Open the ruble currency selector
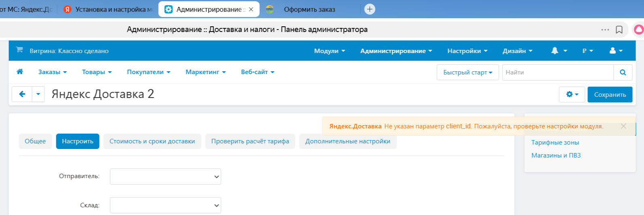 point(587,51)
